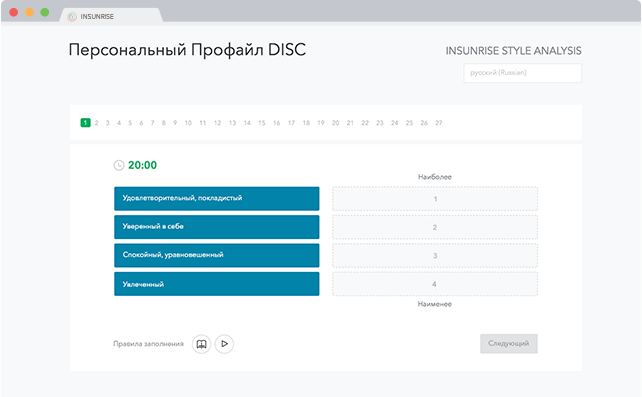Select question 11 in the number row
This screenshot has width=642, height=397.
(x=203, y=123)
